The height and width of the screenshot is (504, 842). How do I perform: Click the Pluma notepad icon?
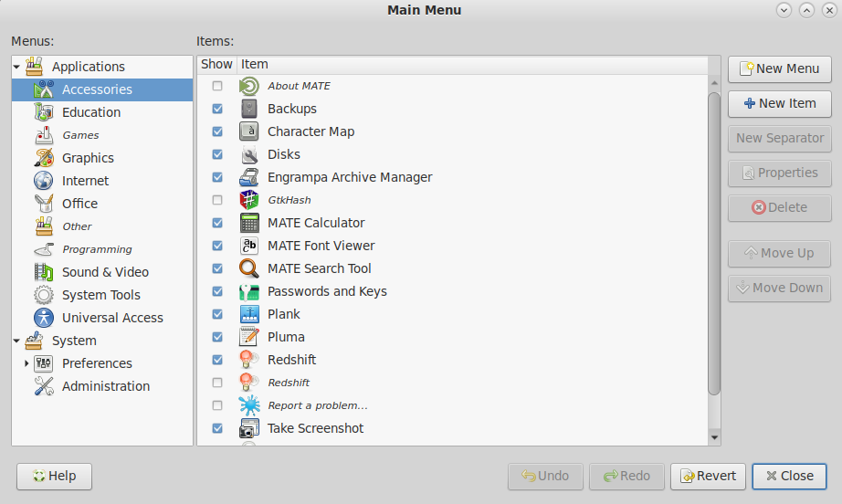point(249,337)
